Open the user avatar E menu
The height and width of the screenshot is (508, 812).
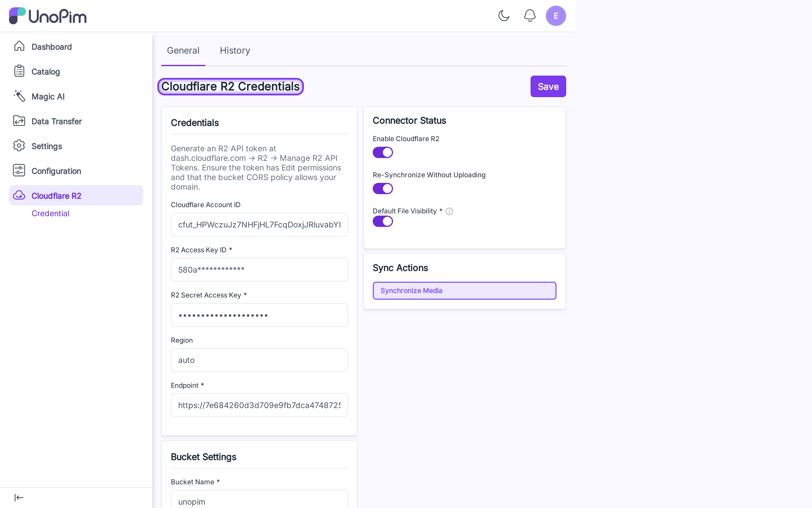556,16
